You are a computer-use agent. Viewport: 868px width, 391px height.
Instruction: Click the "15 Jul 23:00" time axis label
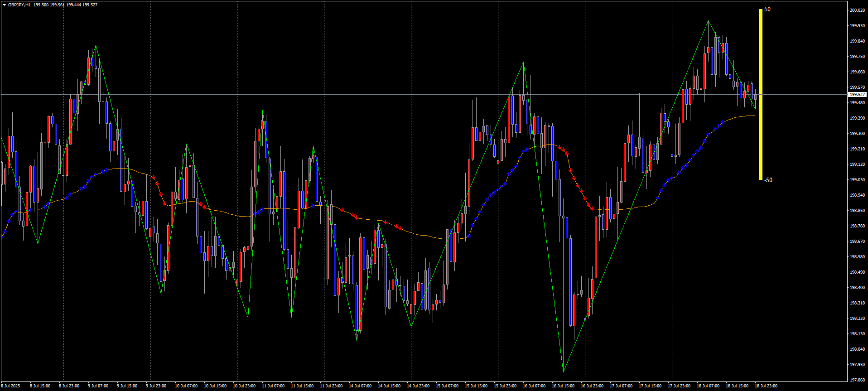pos(505,386)
